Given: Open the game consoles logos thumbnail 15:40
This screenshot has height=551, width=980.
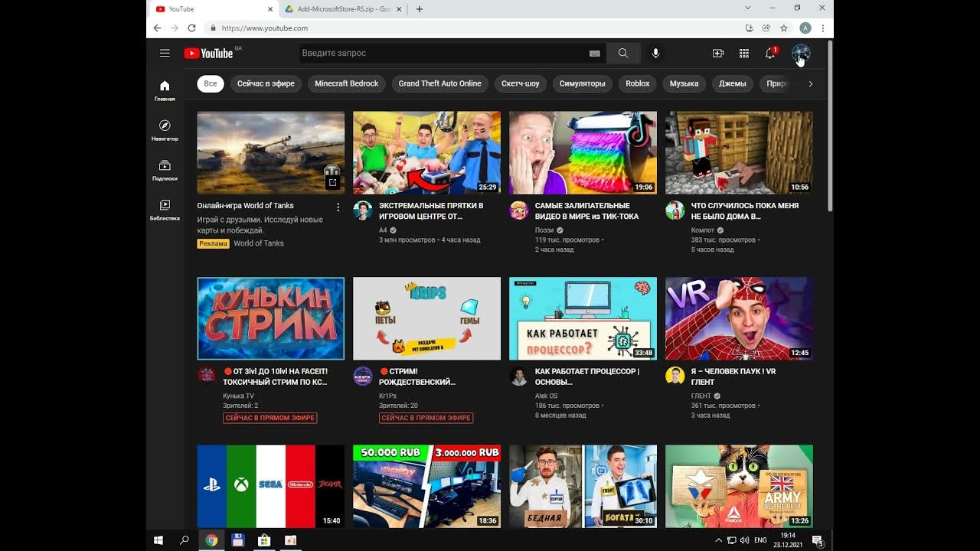Looking at the screenshot, I should (270, 486).
